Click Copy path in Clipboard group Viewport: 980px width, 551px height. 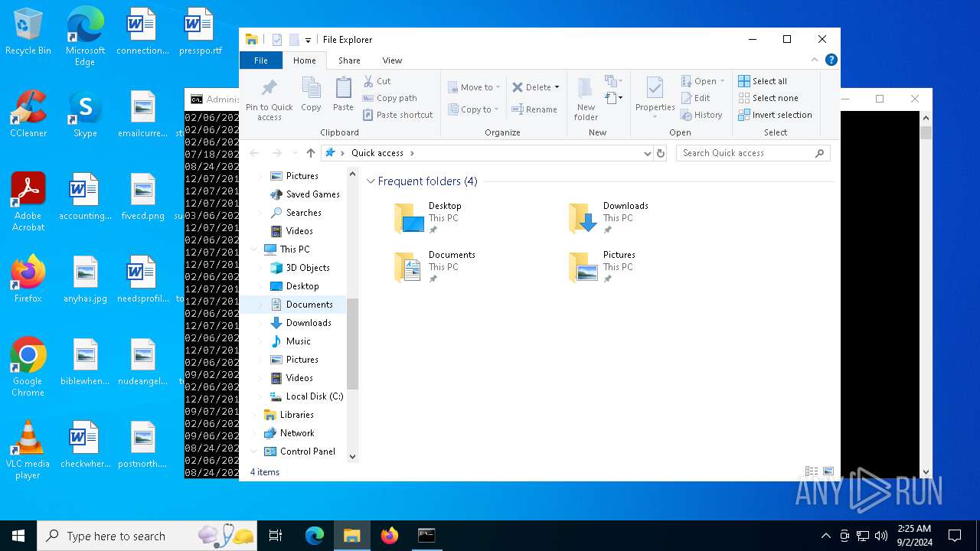pyautogui.click(x=389, y=98)
